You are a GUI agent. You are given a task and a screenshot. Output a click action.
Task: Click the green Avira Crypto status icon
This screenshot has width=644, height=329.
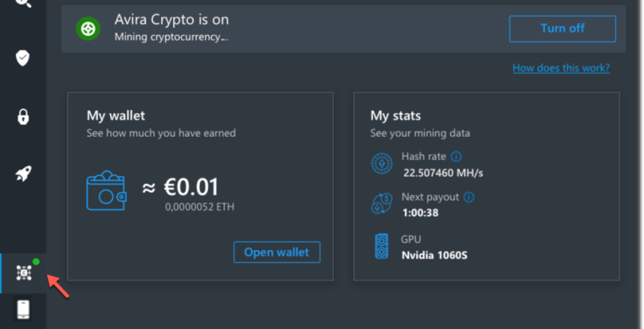click(x=88, y=28)
